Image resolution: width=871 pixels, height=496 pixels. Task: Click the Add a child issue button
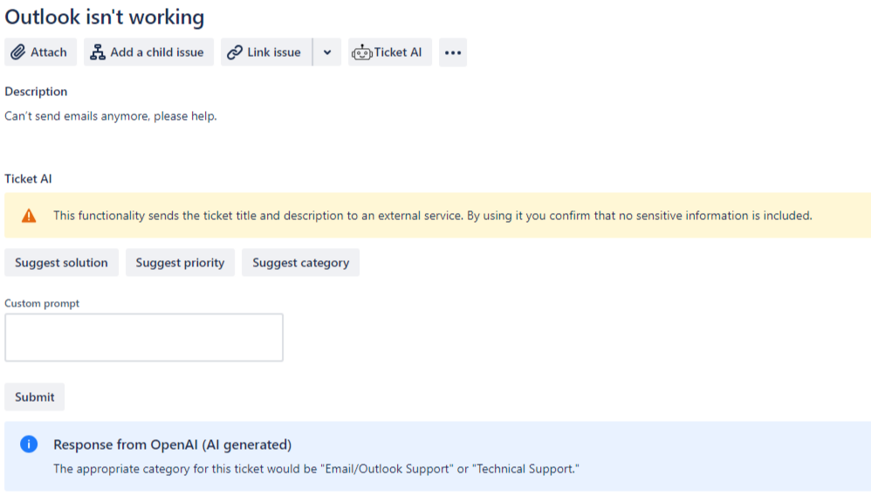point(148,52)
